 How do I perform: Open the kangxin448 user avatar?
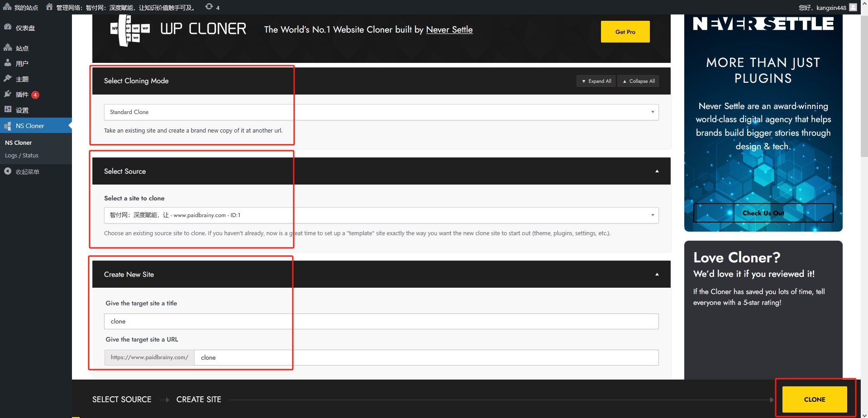coord(853,7)
